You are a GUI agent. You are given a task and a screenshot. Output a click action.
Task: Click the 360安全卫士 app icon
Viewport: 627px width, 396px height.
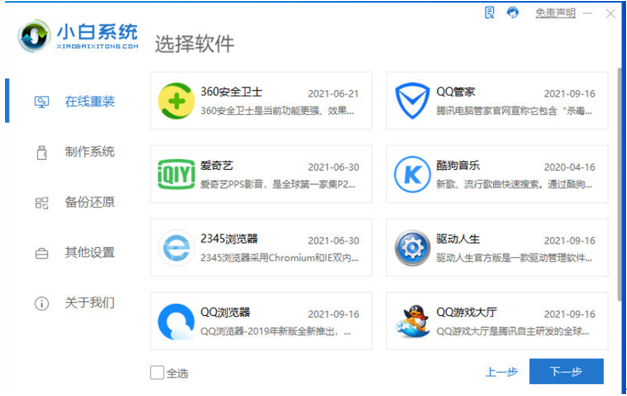point(176,101)
